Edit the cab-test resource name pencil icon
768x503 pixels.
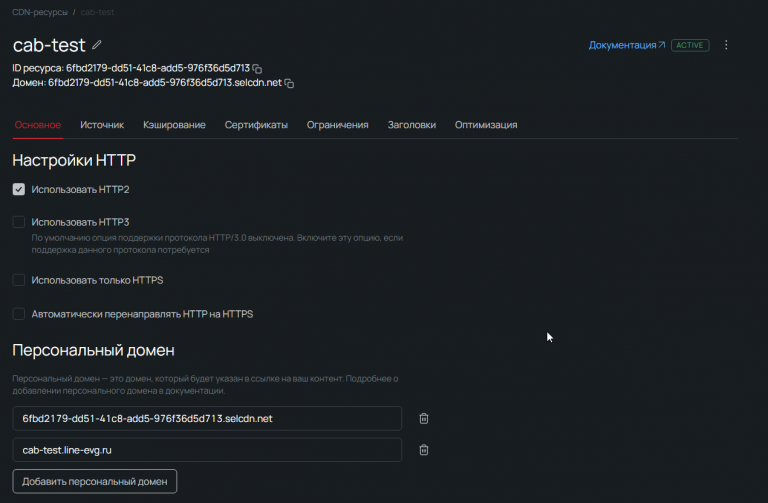coord(97,45)
